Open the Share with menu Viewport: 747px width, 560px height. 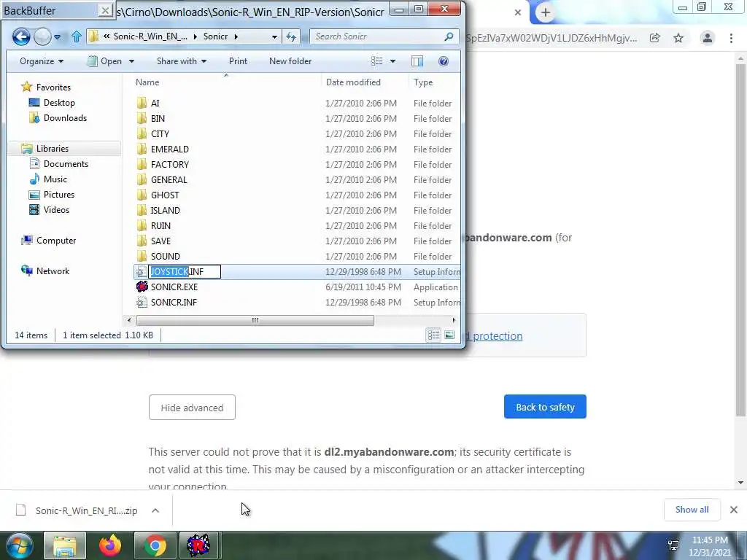tap(182, 61)
